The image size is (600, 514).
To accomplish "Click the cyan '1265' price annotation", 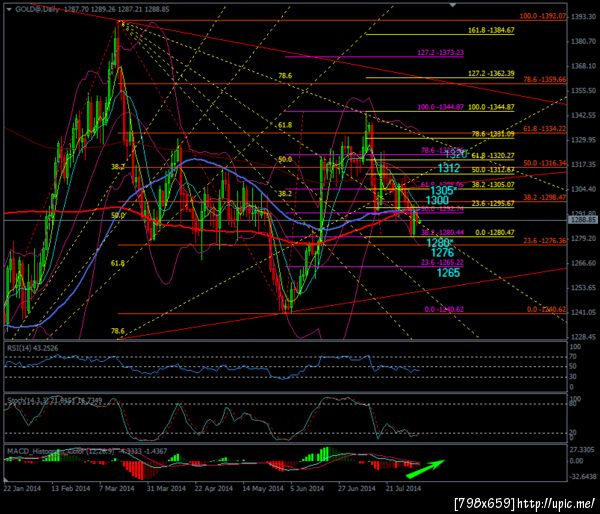I will click(x=448, y=273).
